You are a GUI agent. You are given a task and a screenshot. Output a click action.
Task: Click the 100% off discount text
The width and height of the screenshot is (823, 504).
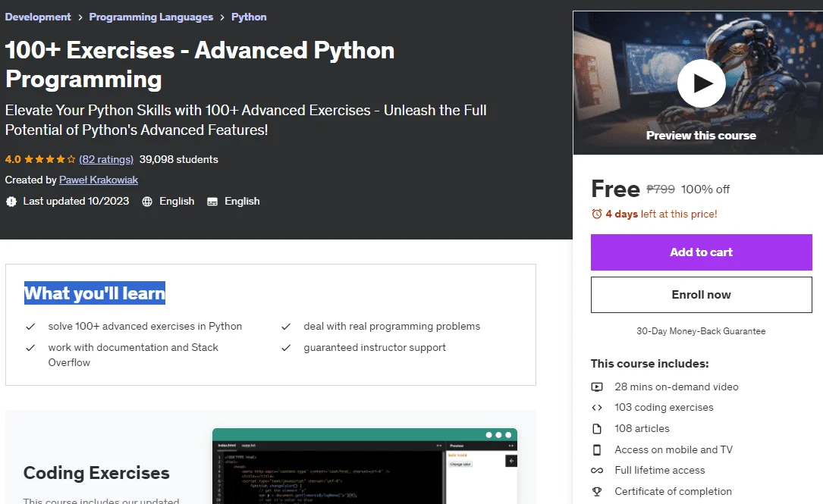(x=705, y=189)
